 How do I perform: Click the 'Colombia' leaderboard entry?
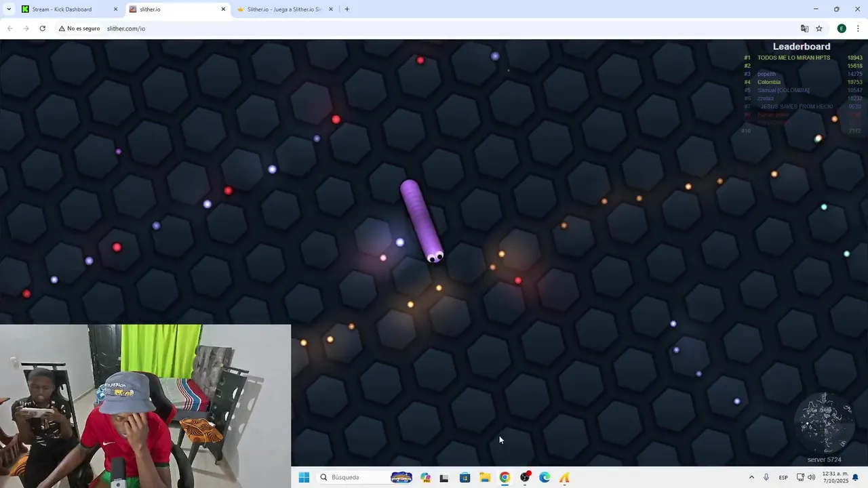point(769,82)
